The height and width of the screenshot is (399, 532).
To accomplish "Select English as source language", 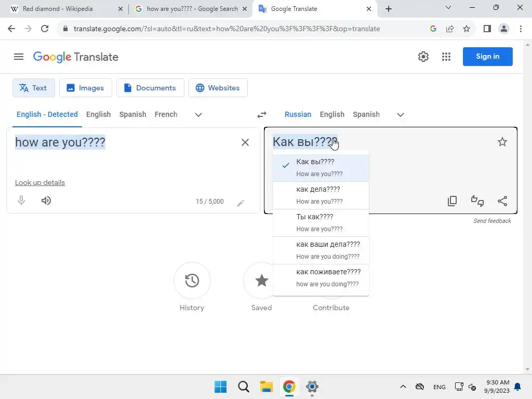I will click(98, 114).
